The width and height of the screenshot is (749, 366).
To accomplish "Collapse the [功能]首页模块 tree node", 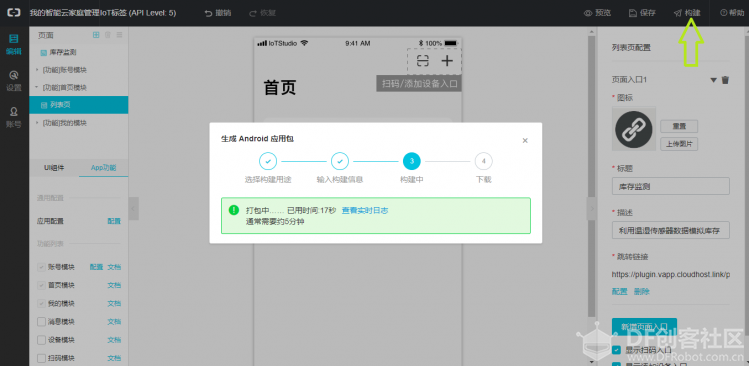I will pyautogui.click(x=37, y=87).
